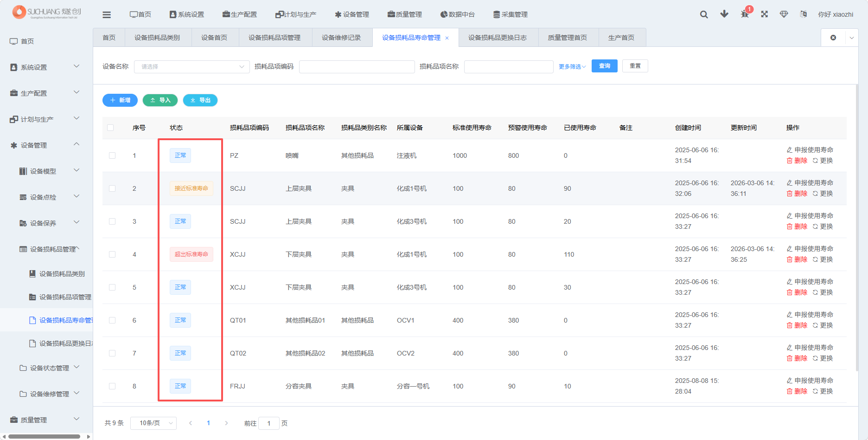Toggle fullscreen with the expand arrows icon
Image resolution: width=868 pixels, height=440 pixels.
click(x=765, y=14)
